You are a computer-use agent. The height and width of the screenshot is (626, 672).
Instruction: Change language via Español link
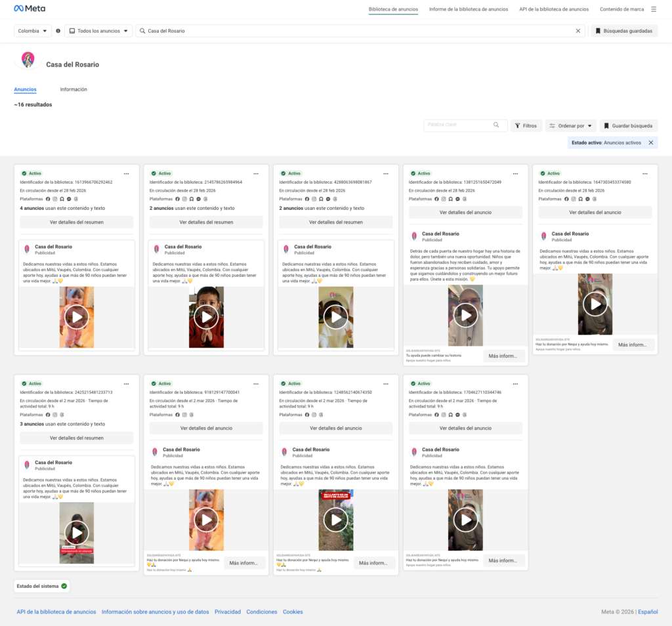[x=648, y=612]
